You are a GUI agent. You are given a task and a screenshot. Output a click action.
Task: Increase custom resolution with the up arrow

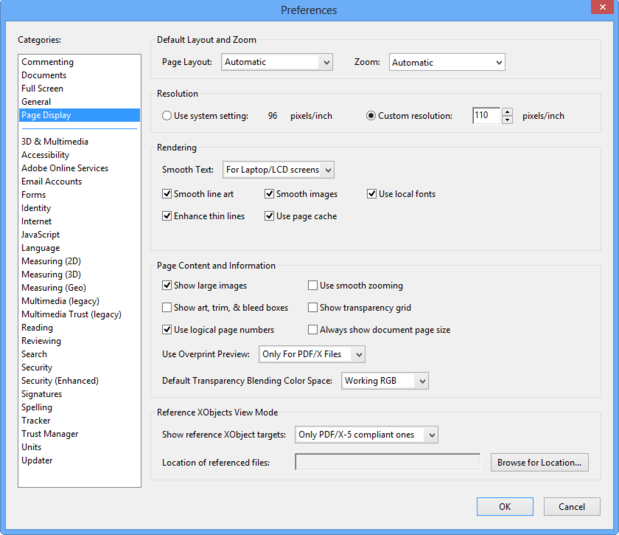(x=507, y=111)
